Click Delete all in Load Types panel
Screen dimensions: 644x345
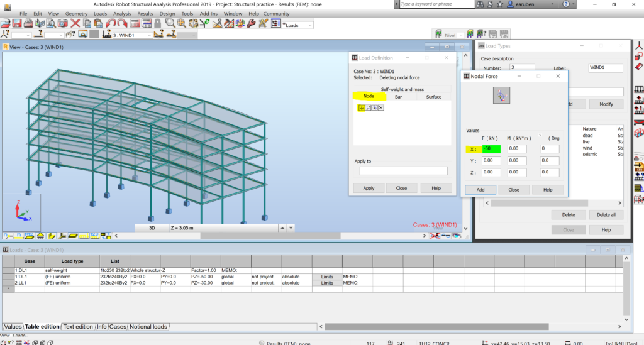coord(606,214)
